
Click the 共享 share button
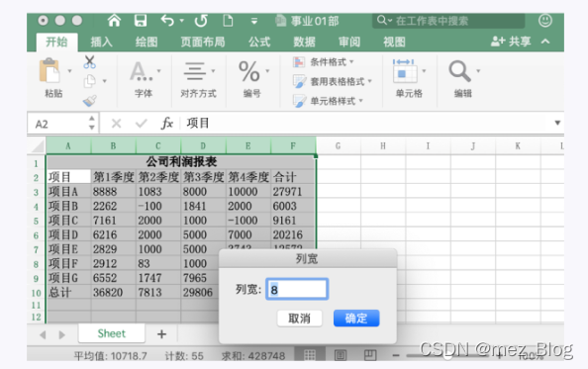pyautogui.click(x=511, y=42)
